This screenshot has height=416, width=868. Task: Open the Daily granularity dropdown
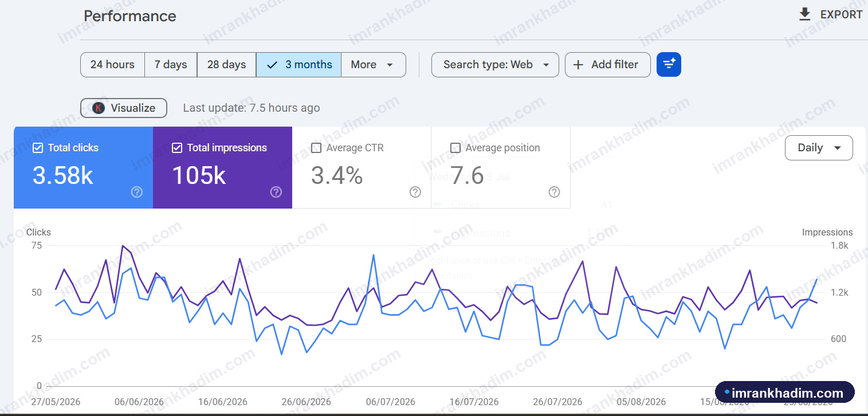pos(819,148)
